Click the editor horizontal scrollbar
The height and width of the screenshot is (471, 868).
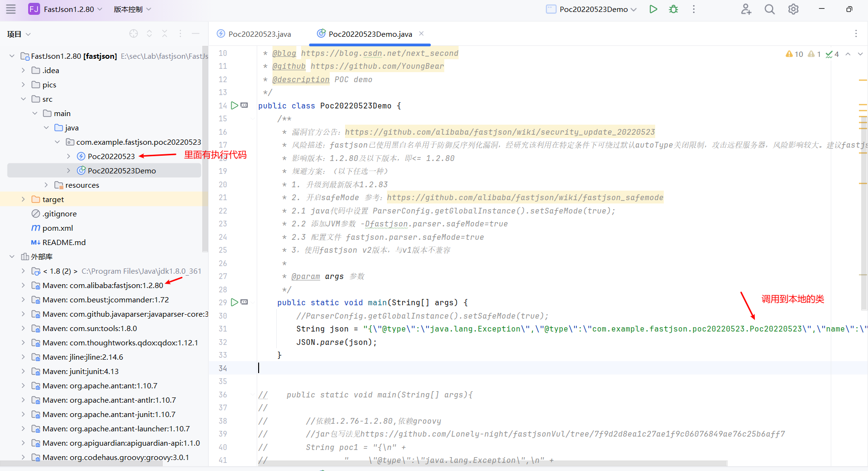coord(492,463)
